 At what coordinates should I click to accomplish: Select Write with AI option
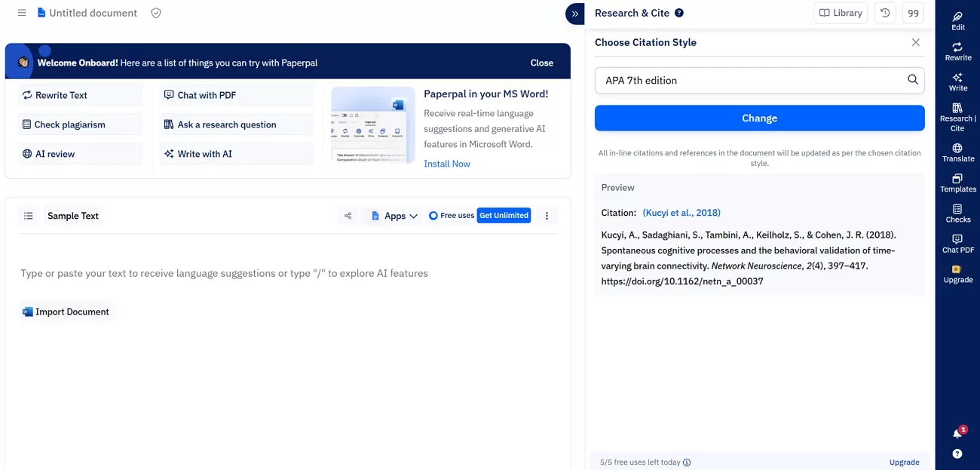(x=237, y=154)
